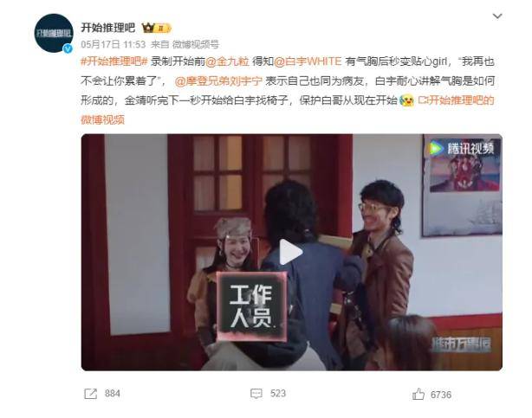Open the 开始推理吧的微博视频 link
This screenshot has height=418, width=532.
click(287, 110)
